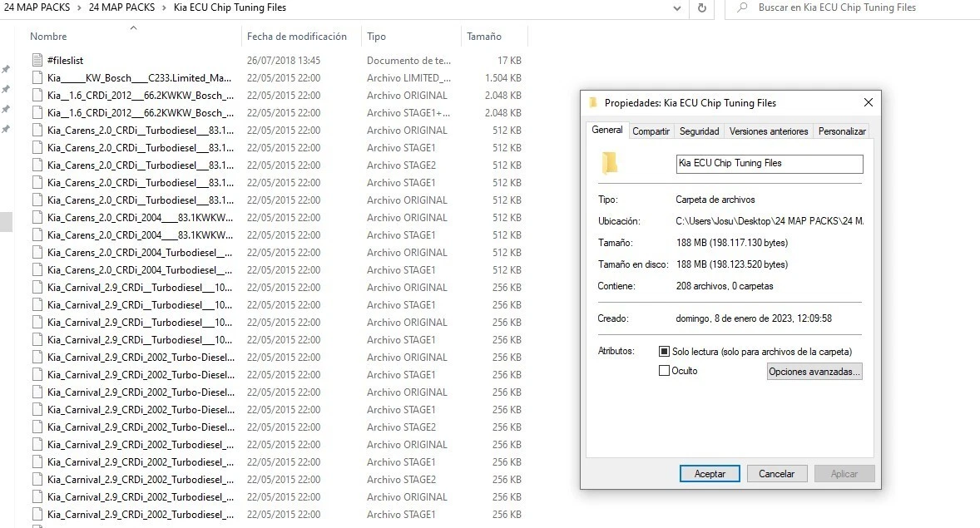Click the Carpeta de archivos type value
Viewport: 980px width, 528px height.
tap(715, 200)
